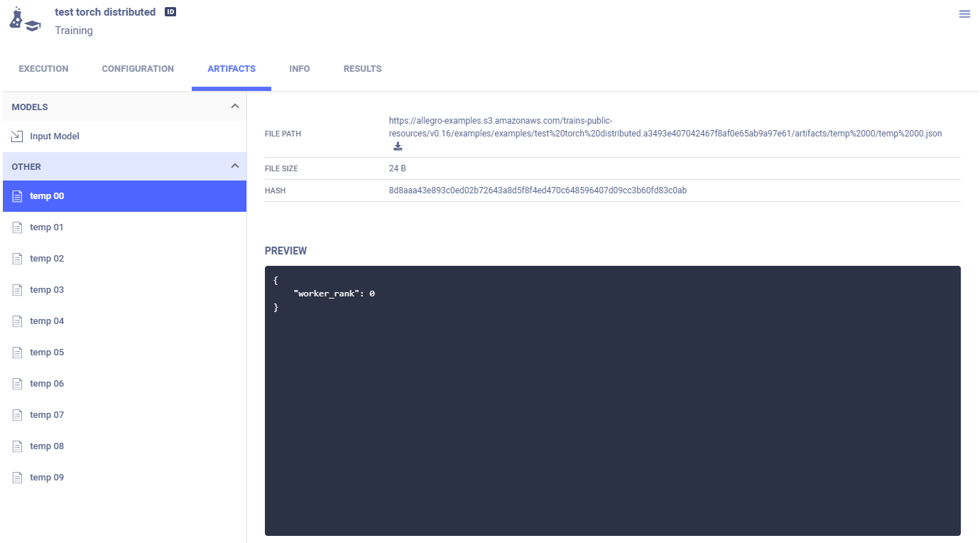Click the ID badge next to title

tap(170, 12)
